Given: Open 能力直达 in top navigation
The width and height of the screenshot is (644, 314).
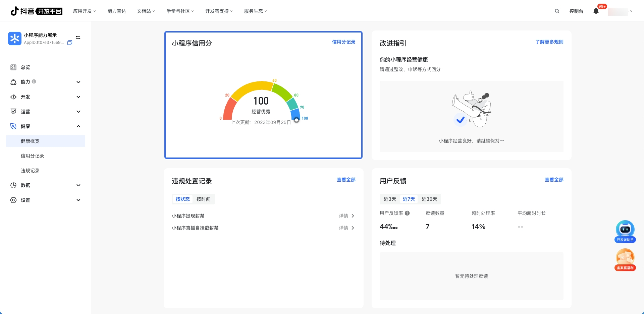Looking at the screenshot, I should [116, 11].
